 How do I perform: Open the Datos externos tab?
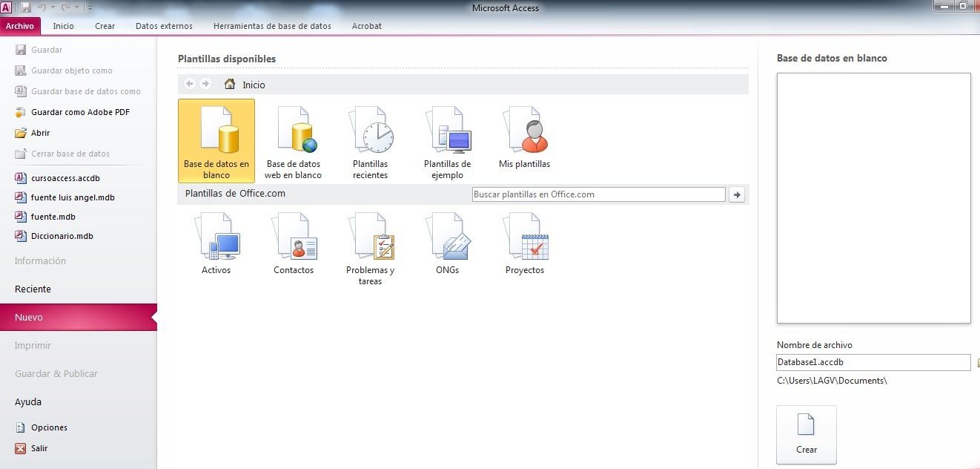[x=164, y=26]
